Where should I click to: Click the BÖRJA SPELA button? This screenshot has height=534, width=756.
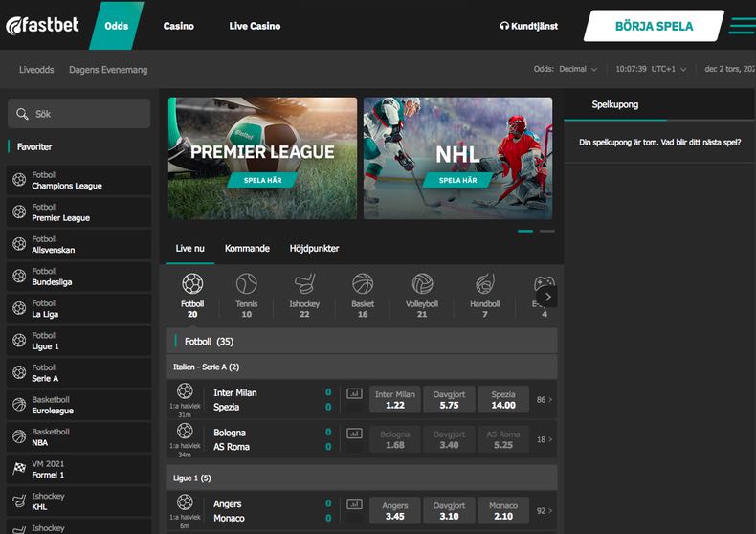tap(654, 26)
